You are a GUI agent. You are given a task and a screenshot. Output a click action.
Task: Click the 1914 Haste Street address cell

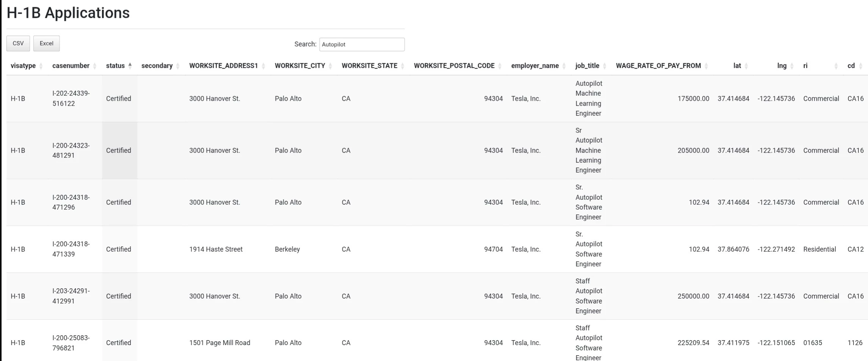[x=216, y=249]
